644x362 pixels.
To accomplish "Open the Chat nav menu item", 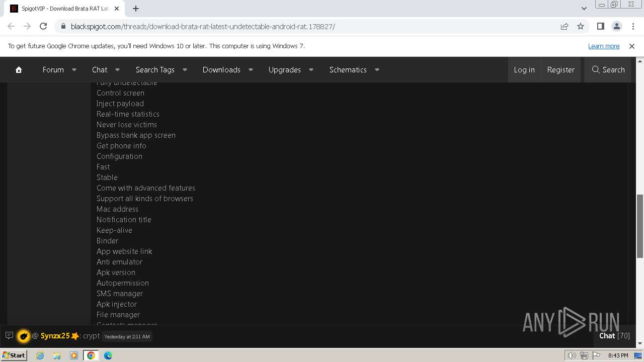I will (x=100, y=70).
